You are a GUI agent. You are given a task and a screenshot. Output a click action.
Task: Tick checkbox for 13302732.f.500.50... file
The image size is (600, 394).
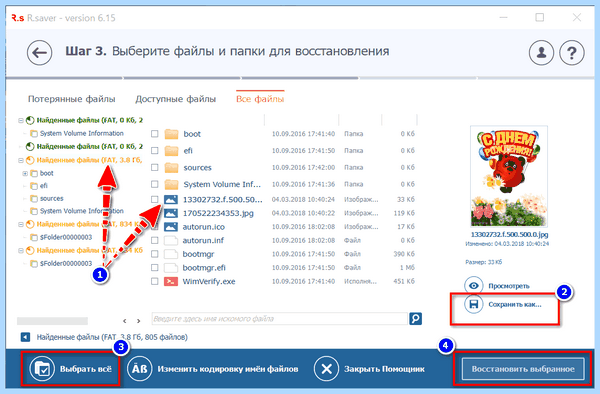click(155, 199)
